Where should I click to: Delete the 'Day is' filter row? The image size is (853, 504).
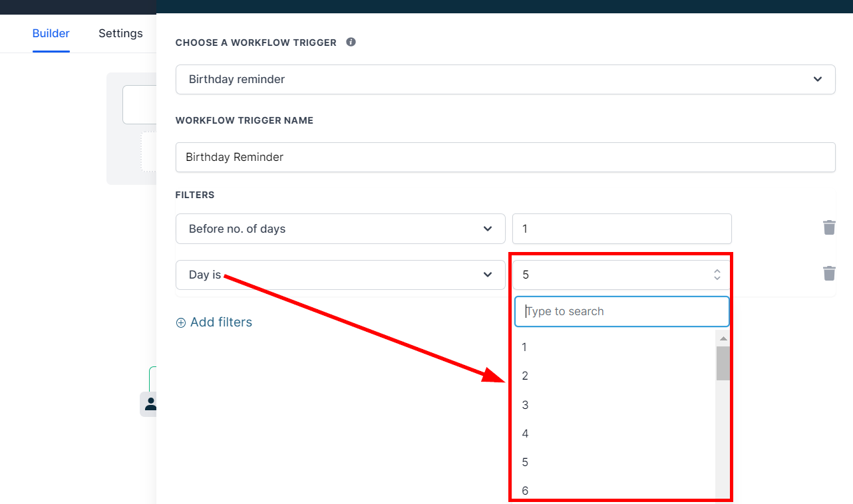(x=829, y=273)
